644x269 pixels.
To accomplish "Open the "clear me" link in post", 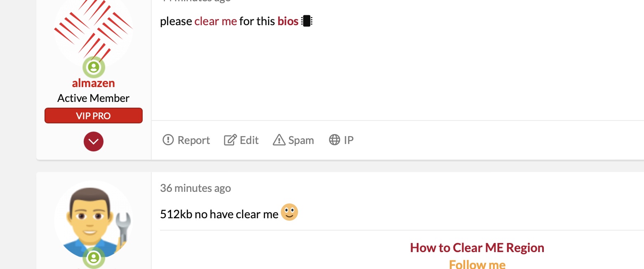I will coord(216,21).
